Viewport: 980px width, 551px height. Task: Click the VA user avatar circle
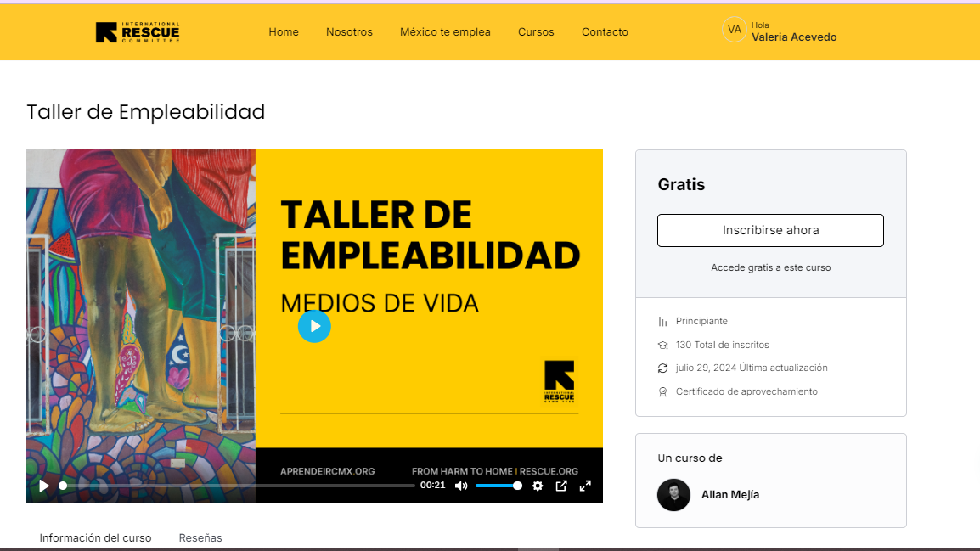click(734, 31)
